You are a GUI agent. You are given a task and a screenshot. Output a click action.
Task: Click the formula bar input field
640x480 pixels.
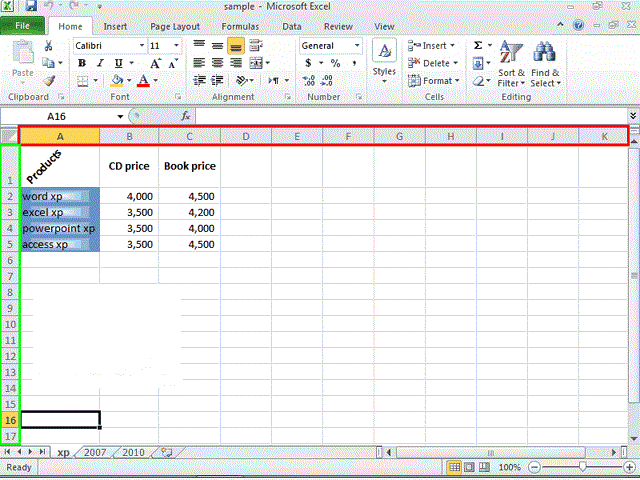pyautogui.click(x=412, y=116)
